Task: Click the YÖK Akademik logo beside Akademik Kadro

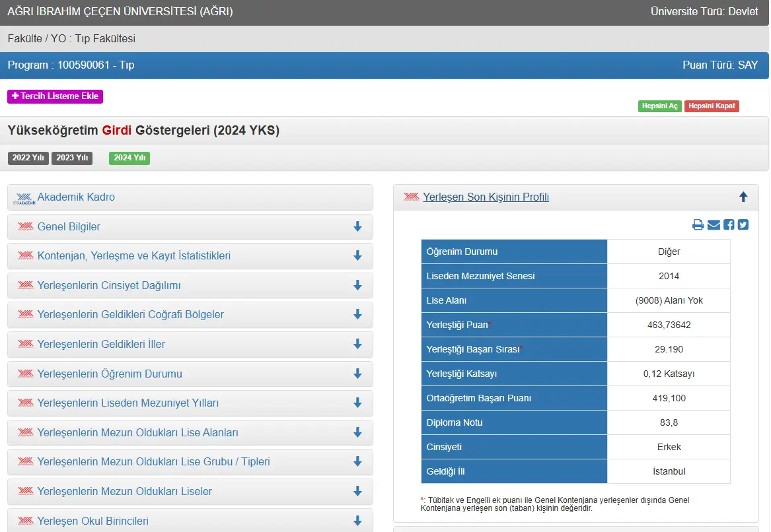Action: [x=24, y=199]
